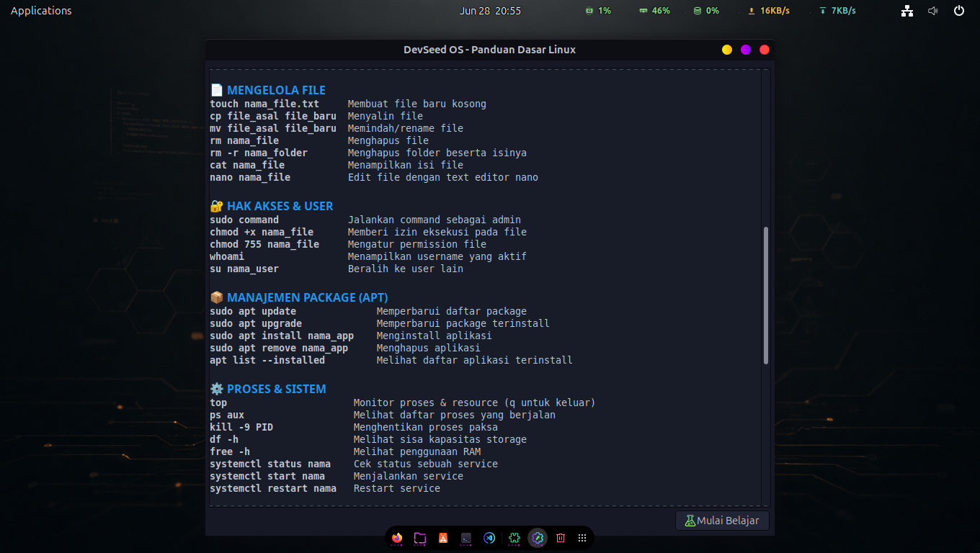Viewport: 980px width, 553px height.
Task: Click the 'sudo command' line
Action: point(244,220)
